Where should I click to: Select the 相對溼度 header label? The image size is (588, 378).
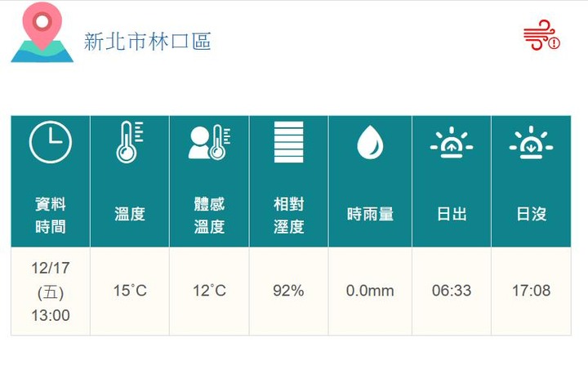point(288,216)
